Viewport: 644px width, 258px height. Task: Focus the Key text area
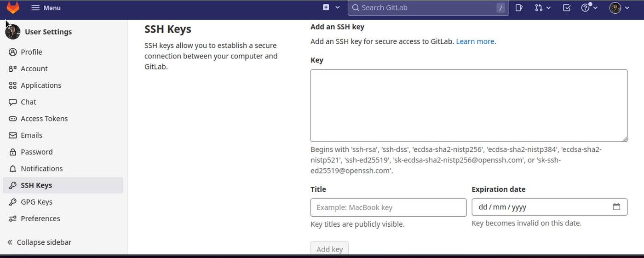click(469, 105)
